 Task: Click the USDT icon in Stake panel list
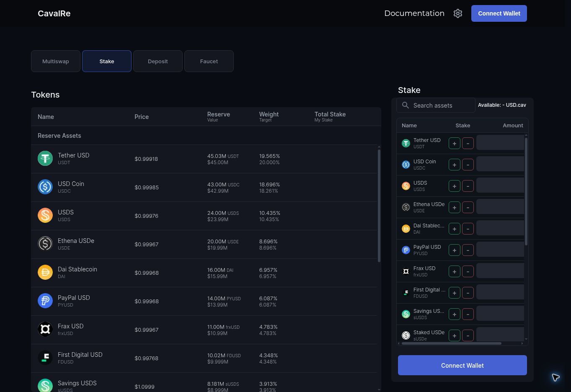point(406,143)
